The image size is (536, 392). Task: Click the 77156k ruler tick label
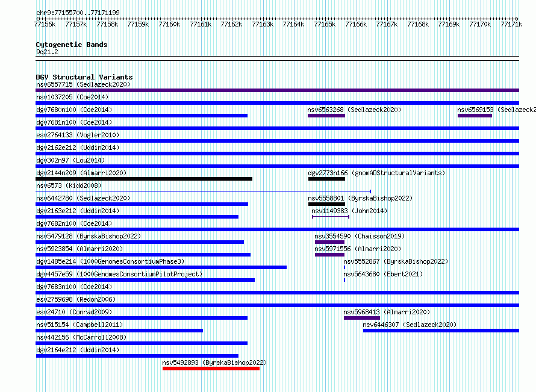[x=45, y=24]
